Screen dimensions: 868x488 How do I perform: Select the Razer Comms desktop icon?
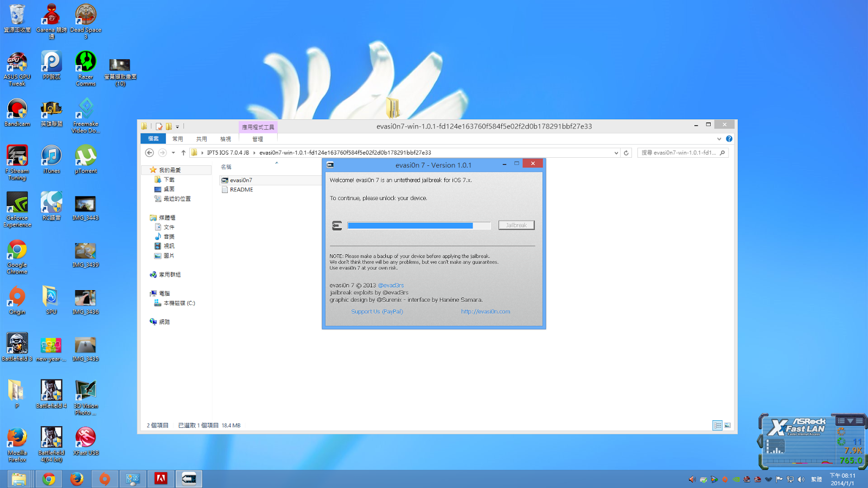86,69
